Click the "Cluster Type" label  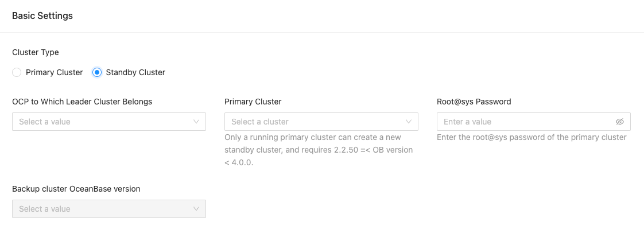tap(36, 52)
